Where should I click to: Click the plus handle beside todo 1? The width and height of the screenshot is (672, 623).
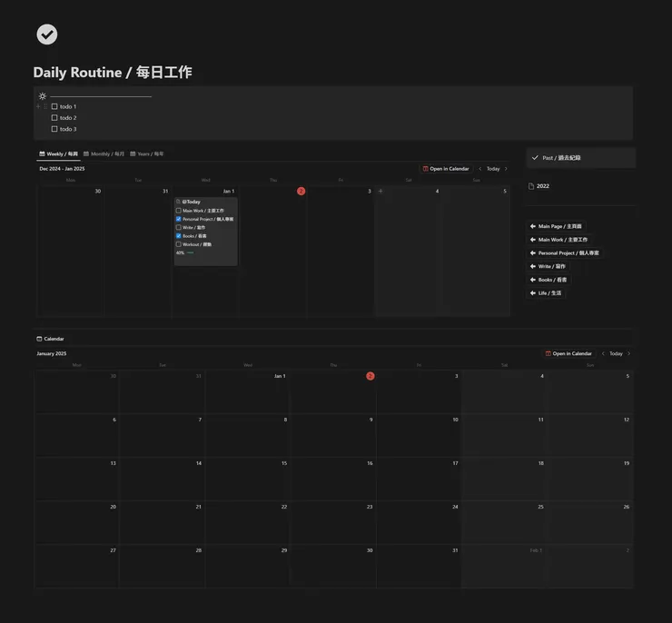point(38,106)
